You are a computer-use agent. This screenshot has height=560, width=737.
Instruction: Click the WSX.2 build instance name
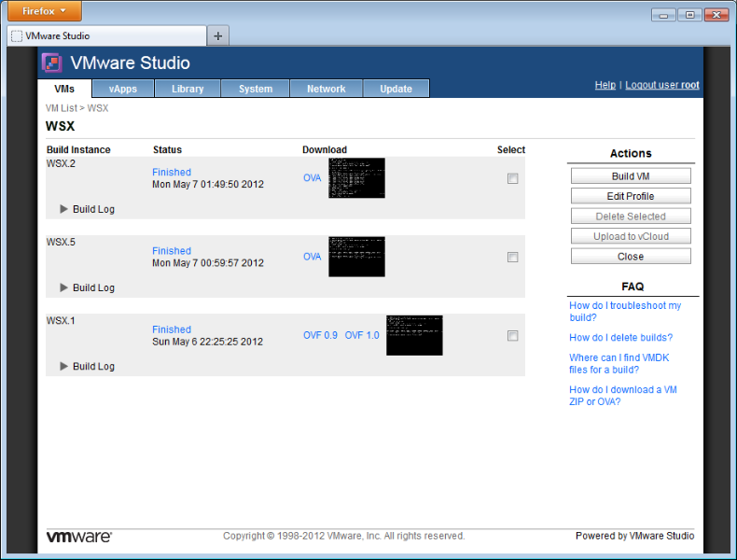pyautogui.click(x=61, y=163)
